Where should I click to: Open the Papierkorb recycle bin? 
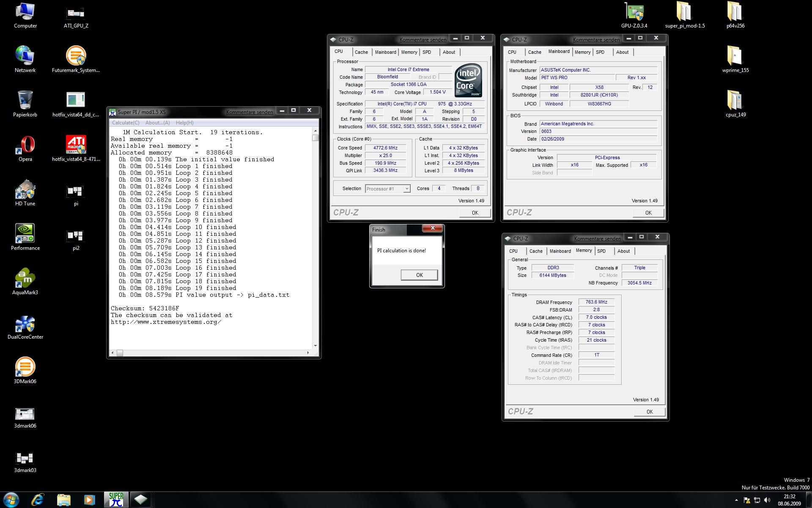25,104
